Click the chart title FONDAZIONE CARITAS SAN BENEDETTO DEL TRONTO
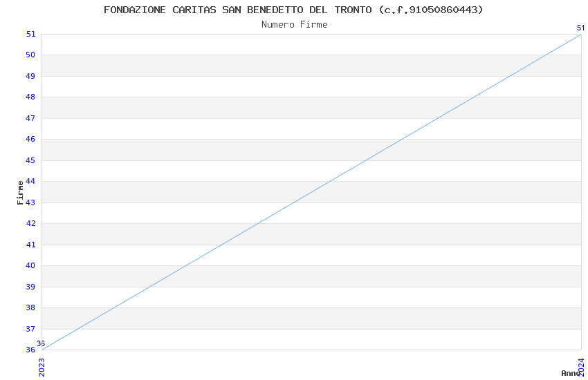This screenshot has height=380, width=588. [x=293, y=10]
